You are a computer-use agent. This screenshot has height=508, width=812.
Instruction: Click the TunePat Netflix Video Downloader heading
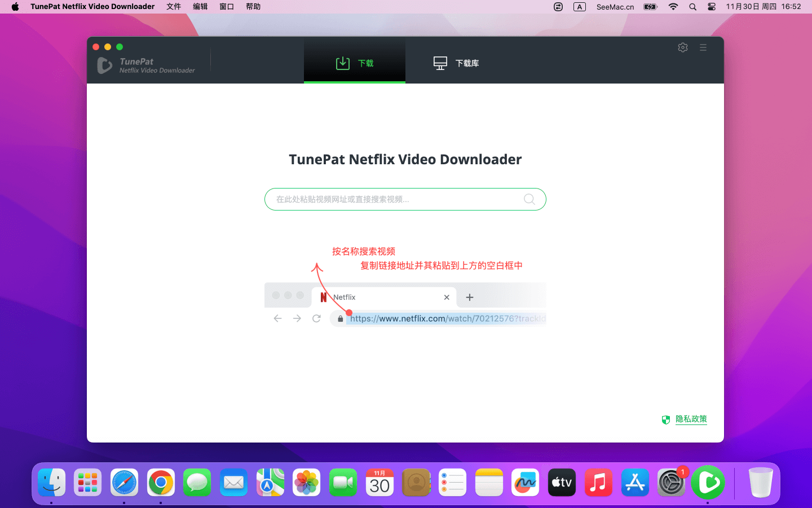pos(405,159)
